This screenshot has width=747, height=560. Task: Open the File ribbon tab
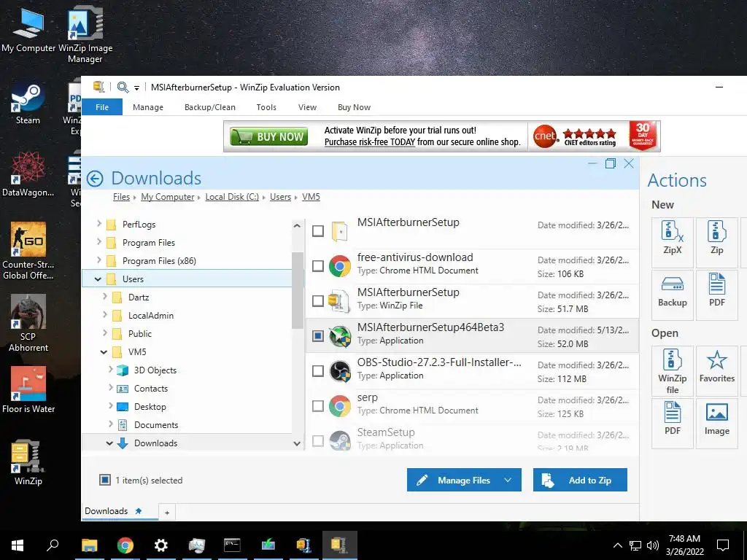[x=102, y=107]
